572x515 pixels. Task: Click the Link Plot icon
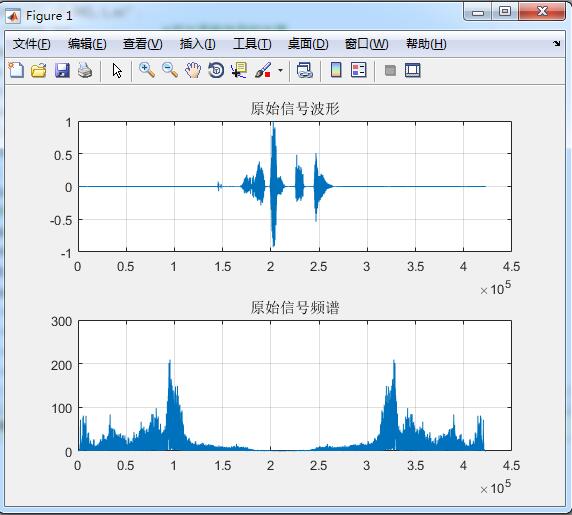point(305,70)
